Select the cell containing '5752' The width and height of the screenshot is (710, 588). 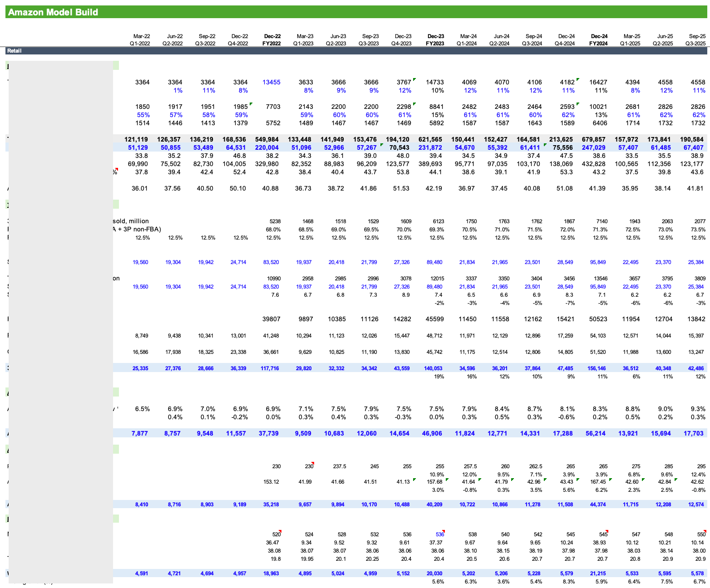[273, 123]
